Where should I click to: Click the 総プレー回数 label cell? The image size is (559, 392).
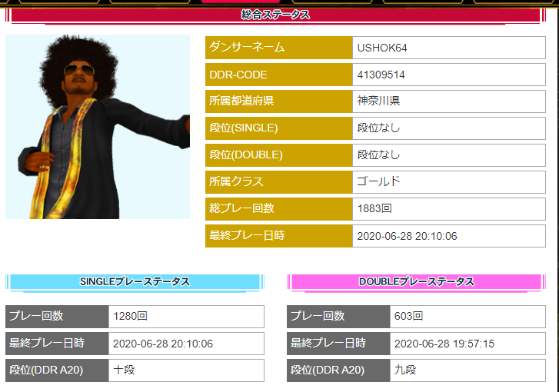pyautogui.click(x=279, y=209)
